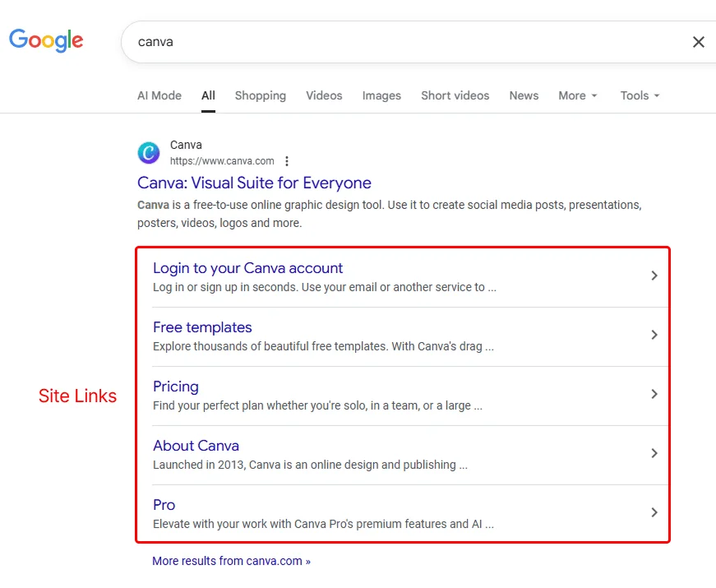
Task: Expand the Pricing sitelink chevron
Action: pos(654,394)
